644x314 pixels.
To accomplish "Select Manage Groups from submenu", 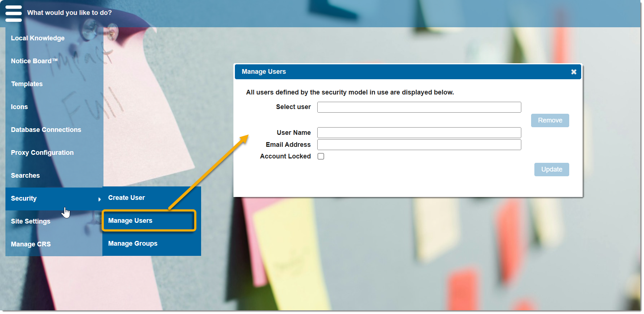I will (133, 244).
